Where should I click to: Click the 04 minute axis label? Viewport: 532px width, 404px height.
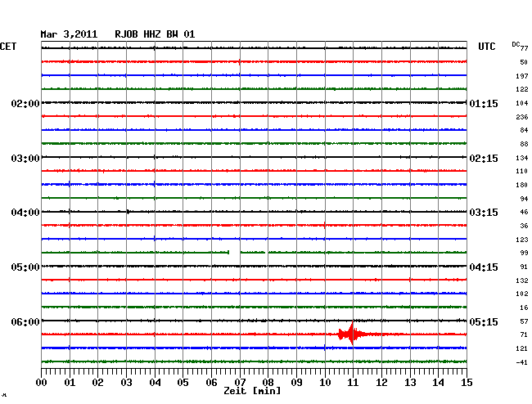[155, 383]
